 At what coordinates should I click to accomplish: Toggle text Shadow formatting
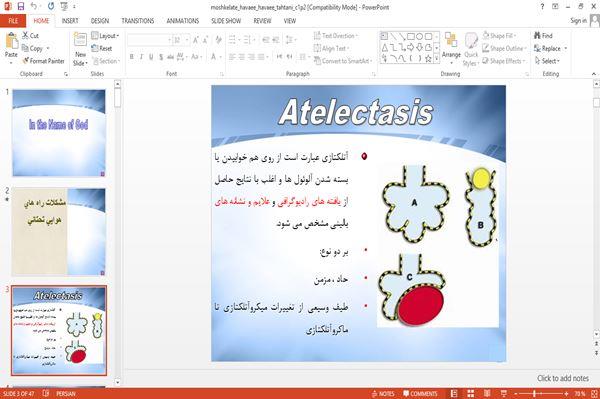tap(161, 57)
